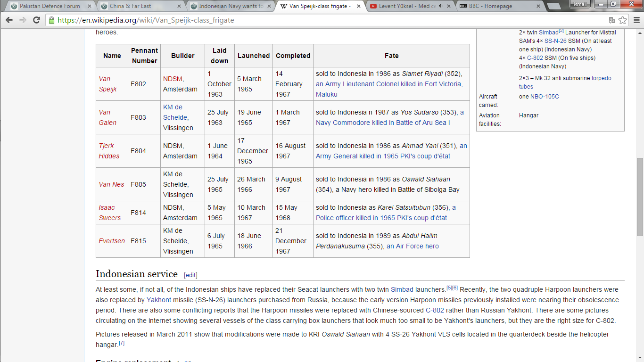
Task: Open the Van Nes ship link
Action: click(111, 184)
